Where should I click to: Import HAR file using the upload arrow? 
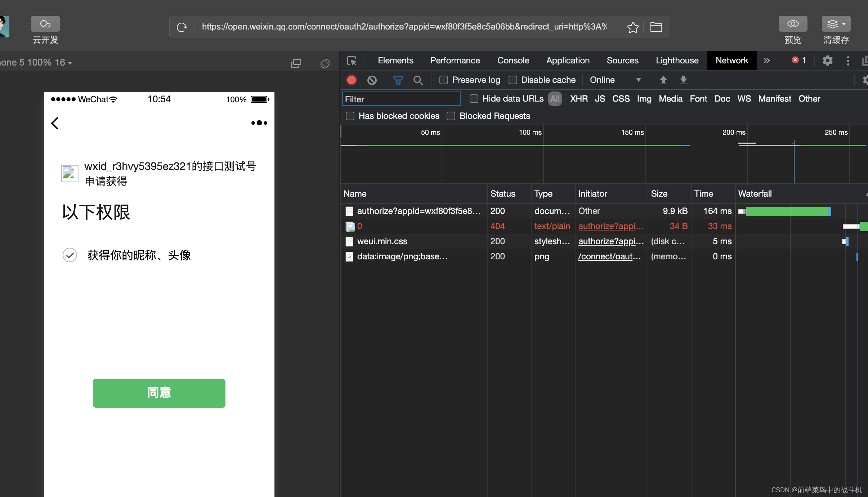click(663, 80)
